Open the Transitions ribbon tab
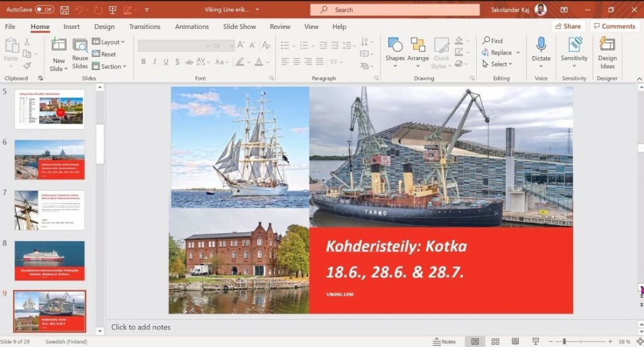Viewport: 644px width, 347px height. (145, 26)
